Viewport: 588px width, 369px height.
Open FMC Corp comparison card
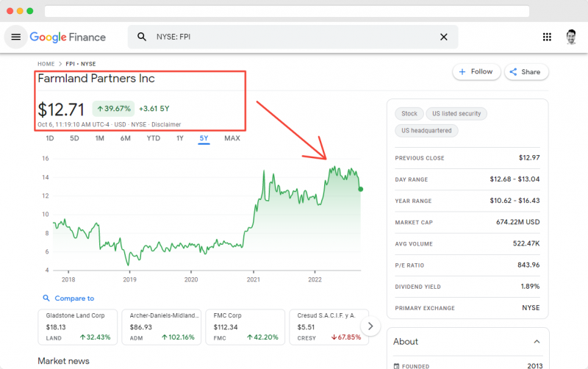[x=245, y=326]
